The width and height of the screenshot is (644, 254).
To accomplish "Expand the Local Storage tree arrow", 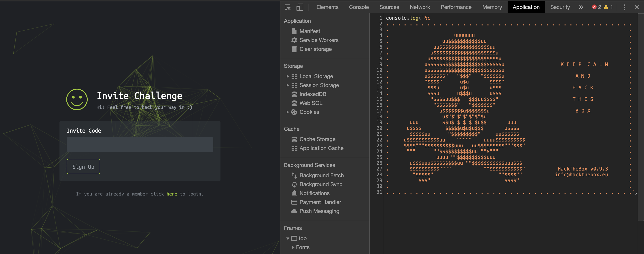I will 288,76.
